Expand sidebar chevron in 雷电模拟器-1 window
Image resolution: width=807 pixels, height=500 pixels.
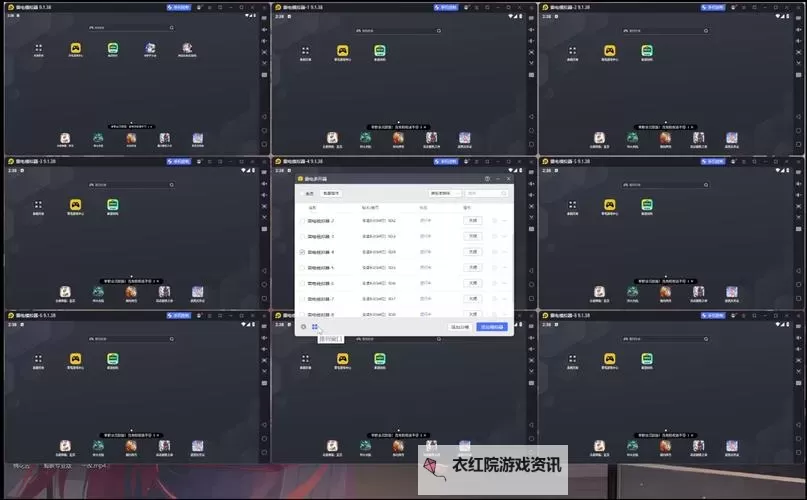532,63
